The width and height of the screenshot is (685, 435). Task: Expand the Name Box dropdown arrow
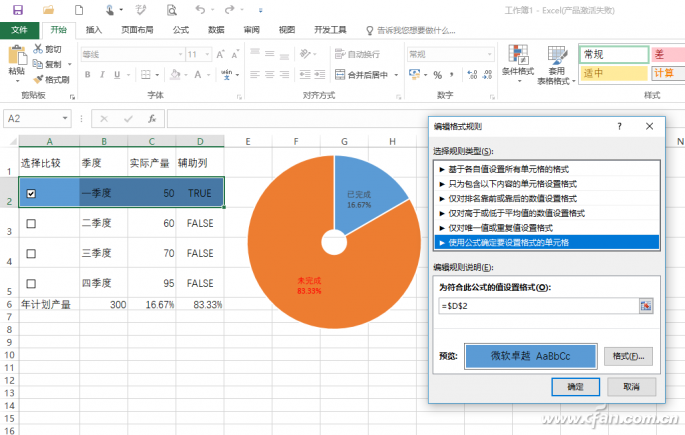coord(65,118)
